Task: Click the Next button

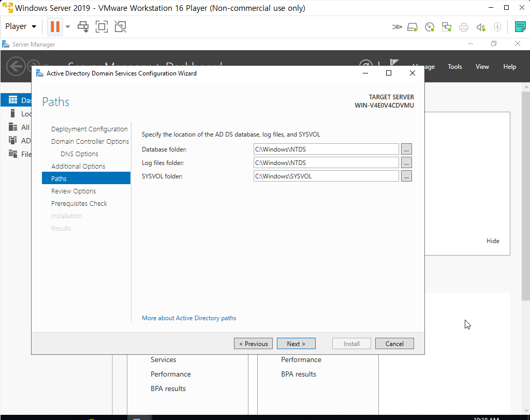Action: (296, 343)
